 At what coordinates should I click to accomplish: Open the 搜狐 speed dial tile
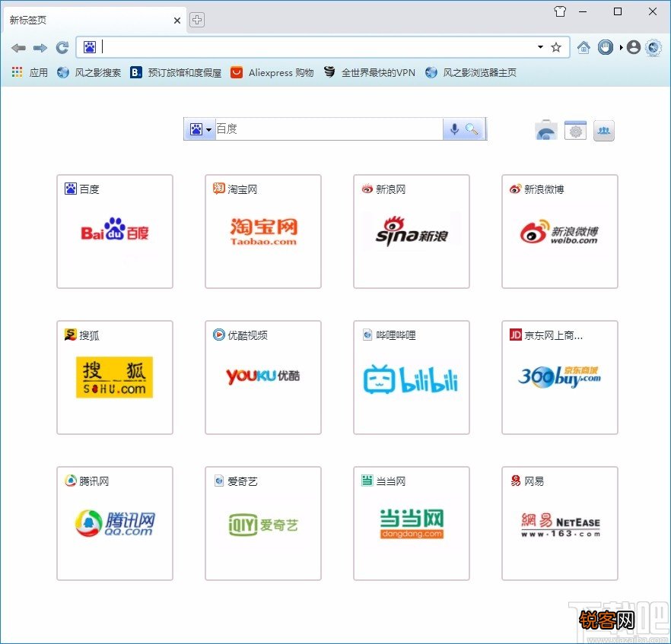pyautogui.click(x=115, y=378)
